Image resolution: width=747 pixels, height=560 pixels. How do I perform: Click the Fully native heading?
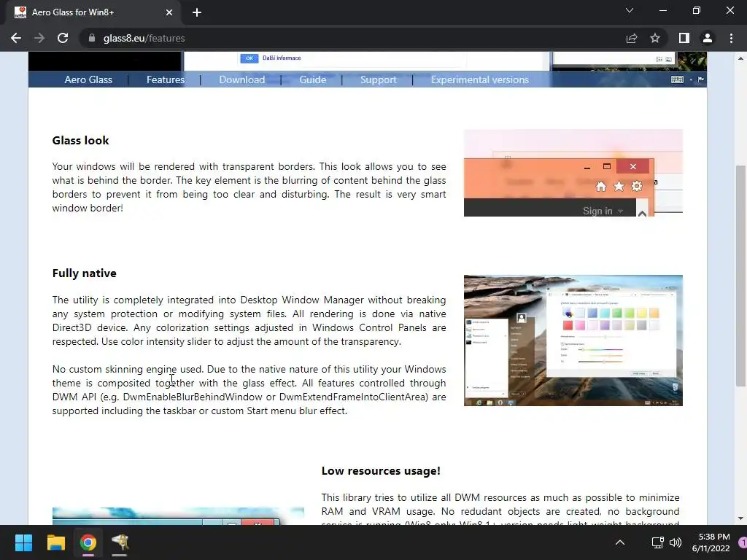click(85, 273)
